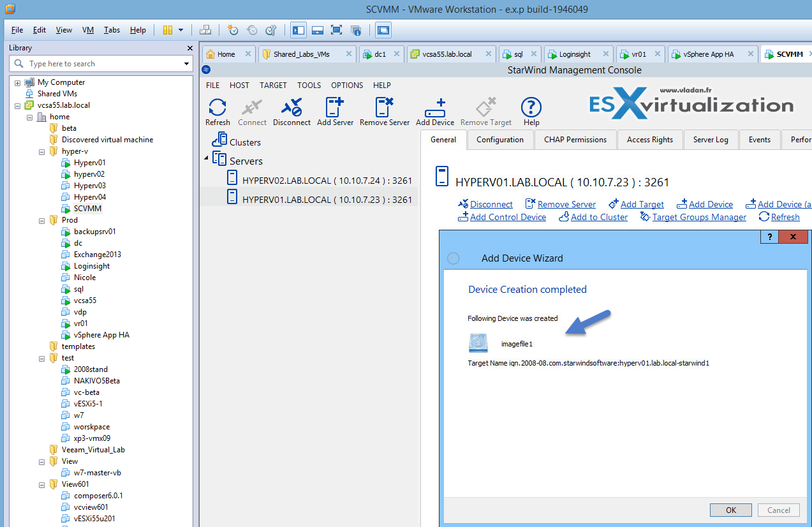Click the large HYPERV01 server icon in General tab
Screen dimensions: 812x527
[x=442, y=176]
